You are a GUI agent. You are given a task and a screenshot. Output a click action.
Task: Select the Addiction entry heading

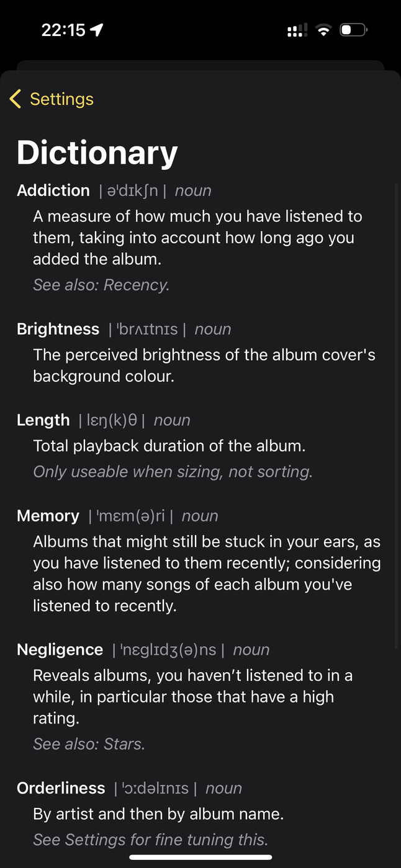pyautogui.click(x=53, y=190)
